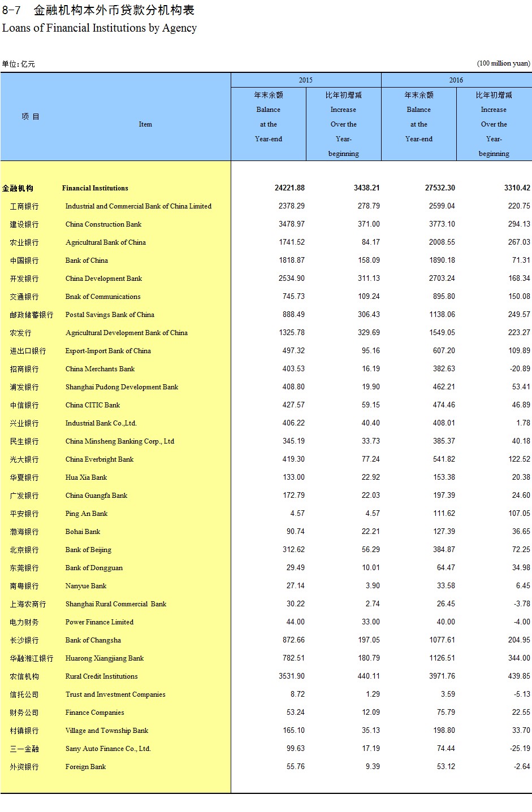The width and height of the screenshot is (532, 812).
Task: Select the "Power Finance Limited" label
Action: [100, 622]
